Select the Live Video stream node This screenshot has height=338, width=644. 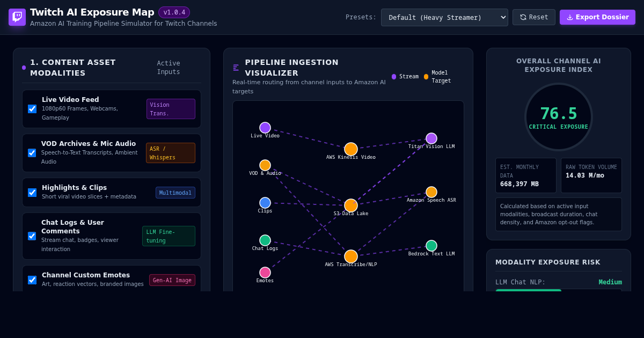coord(265,128)
